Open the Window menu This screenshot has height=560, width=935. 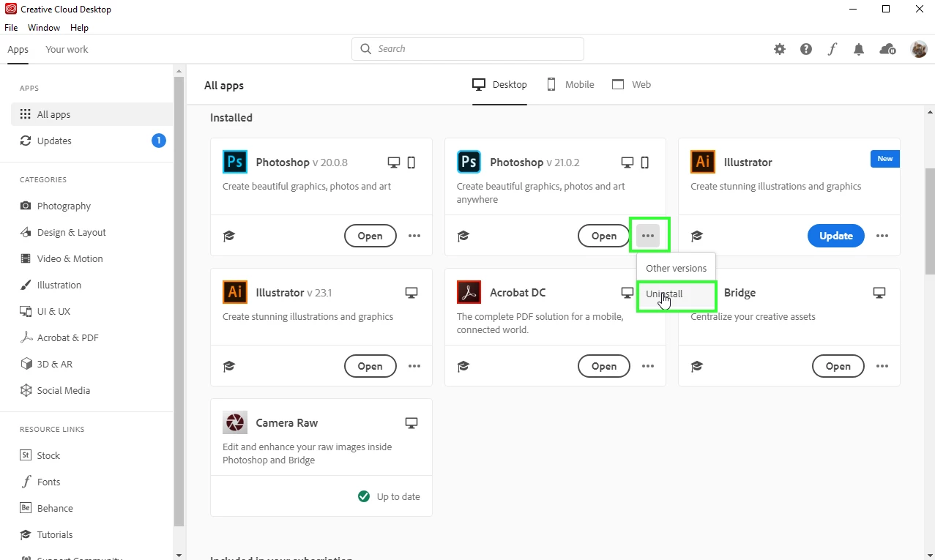click(x=44, y=28)
